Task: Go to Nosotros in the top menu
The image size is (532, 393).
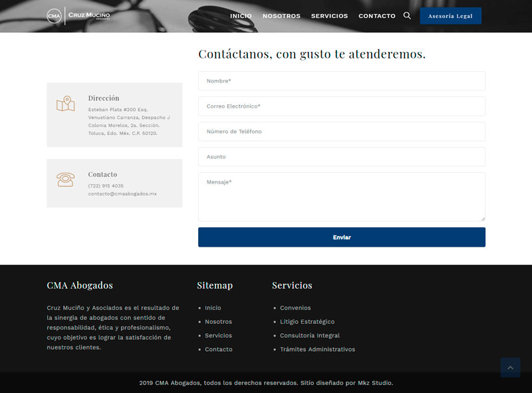Action: pyautogui.click(x=281, y=16)
